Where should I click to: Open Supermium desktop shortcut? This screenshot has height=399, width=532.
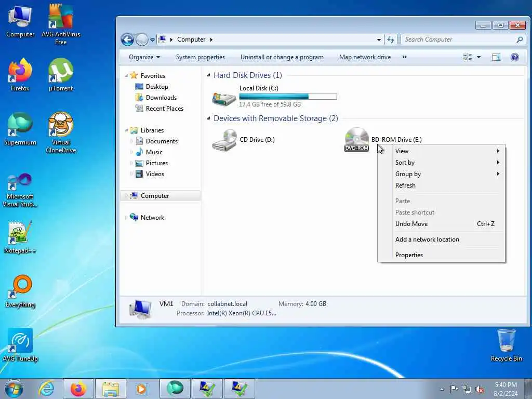[20, 129]
